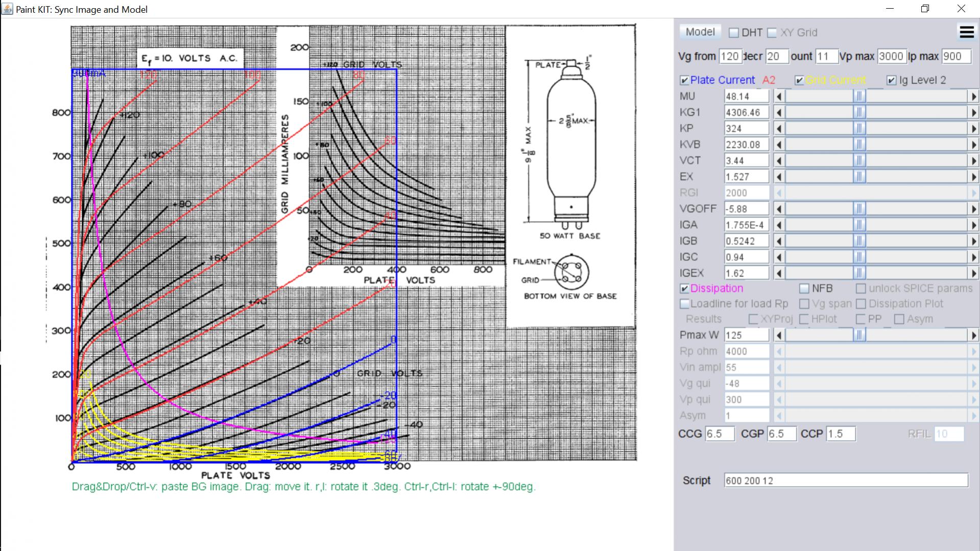Decrease IGB with left arrow
This screenshot has height=551, width=980.
click(779, 241)
